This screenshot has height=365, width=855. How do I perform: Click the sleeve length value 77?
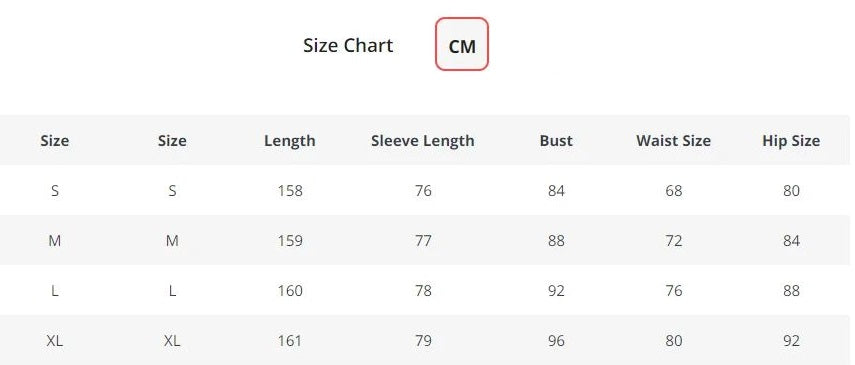pyautogui.click(x=423, y=241)
